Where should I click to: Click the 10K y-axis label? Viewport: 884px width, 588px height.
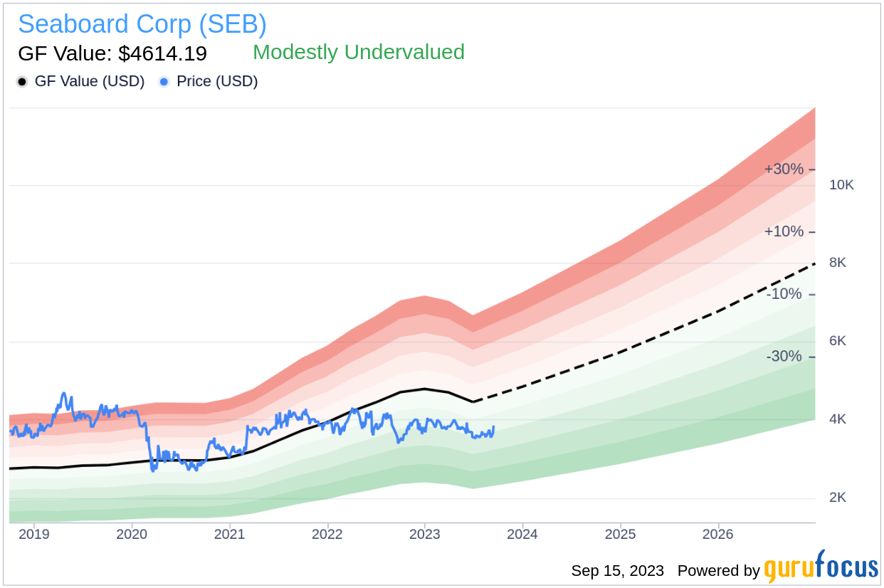[x=841, y=185]
